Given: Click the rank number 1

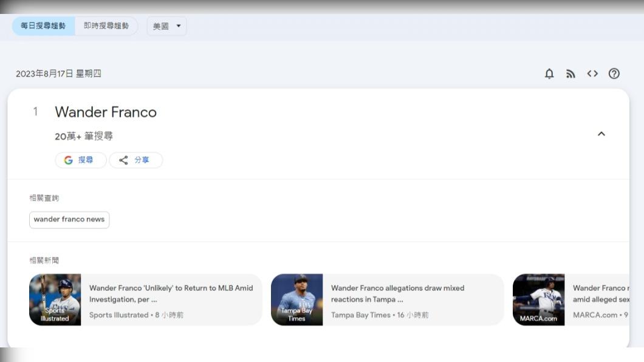Looking at the screenshot, I should pyautogui.click(x=36, y=112).
